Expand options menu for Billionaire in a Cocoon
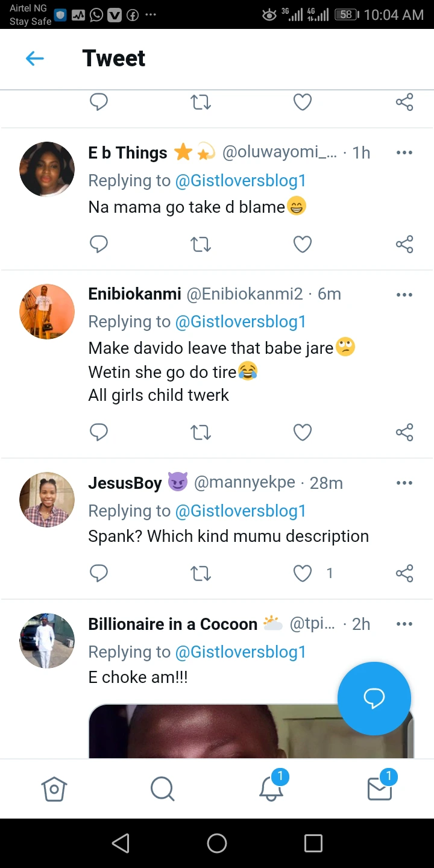 pos(404,624)
